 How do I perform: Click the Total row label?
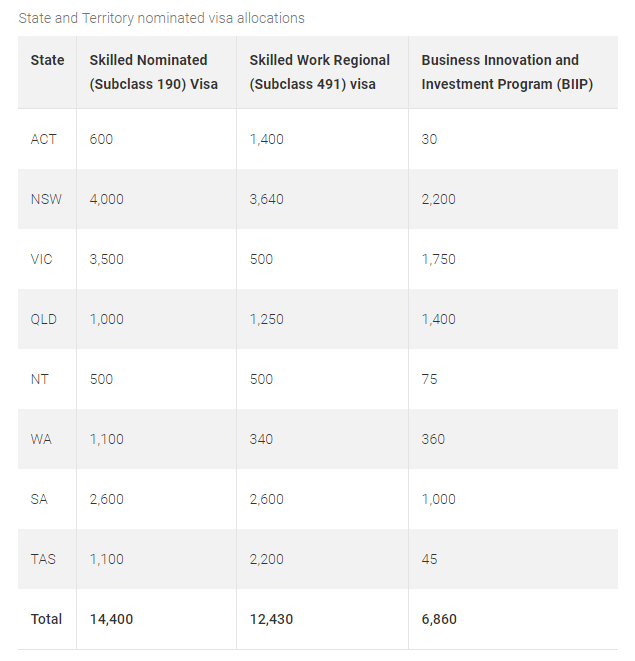coord(46,619)
